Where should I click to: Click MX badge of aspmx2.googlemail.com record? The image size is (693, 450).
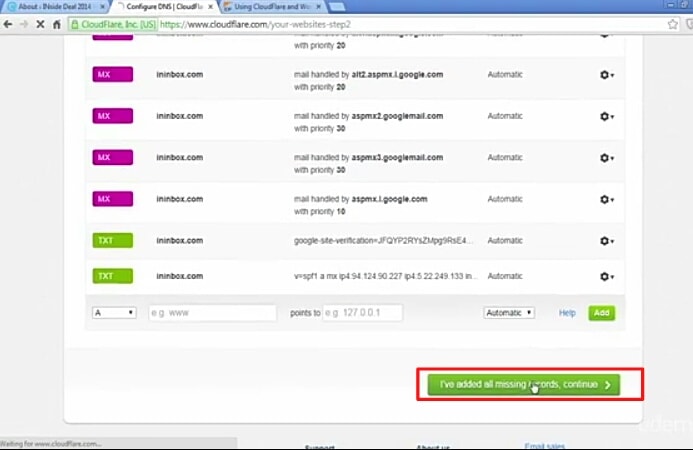tap(113, 116)
